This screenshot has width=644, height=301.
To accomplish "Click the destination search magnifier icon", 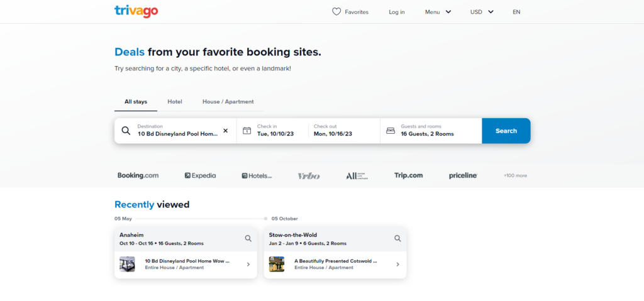I will pyautogui.click(x=126, y=131).
